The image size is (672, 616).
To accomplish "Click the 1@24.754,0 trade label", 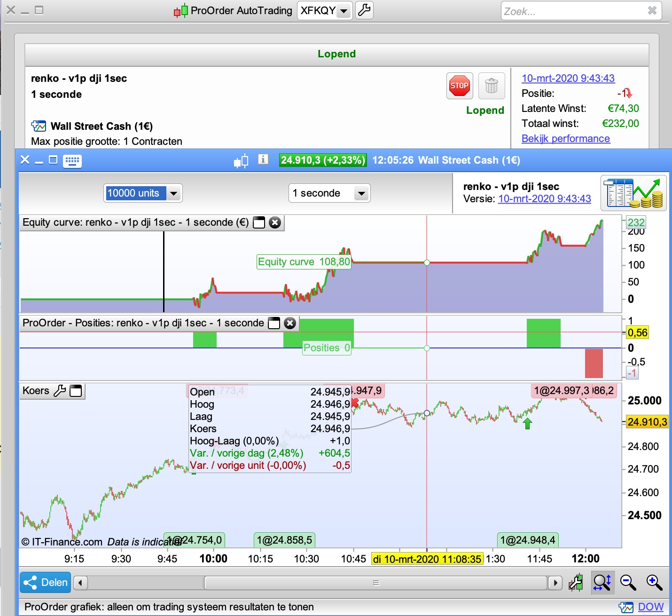I will click(x=194, y=540).
